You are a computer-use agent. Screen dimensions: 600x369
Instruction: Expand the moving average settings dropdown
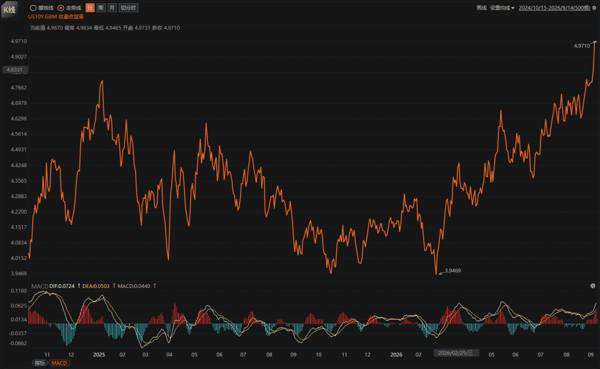coord(502,8)
